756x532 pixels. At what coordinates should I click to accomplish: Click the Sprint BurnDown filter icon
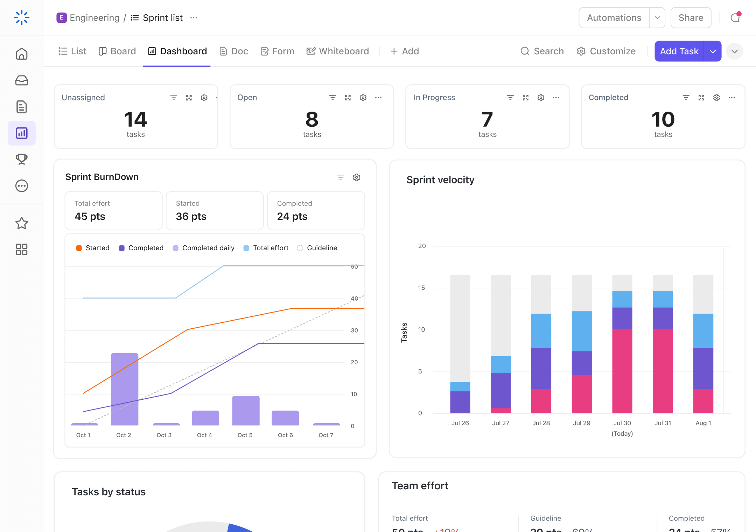[x=340, y=177]
